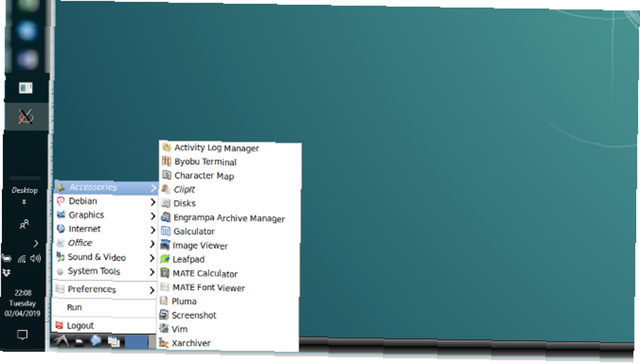The image size is (640, 364).
Task: Launch Engrampa Archive Manager
Action: click(x=230, y=218)
